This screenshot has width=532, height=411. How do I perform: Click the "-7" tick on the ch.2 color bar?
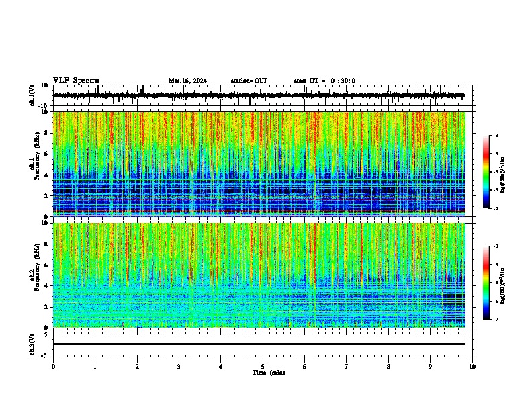click(496, 319)
